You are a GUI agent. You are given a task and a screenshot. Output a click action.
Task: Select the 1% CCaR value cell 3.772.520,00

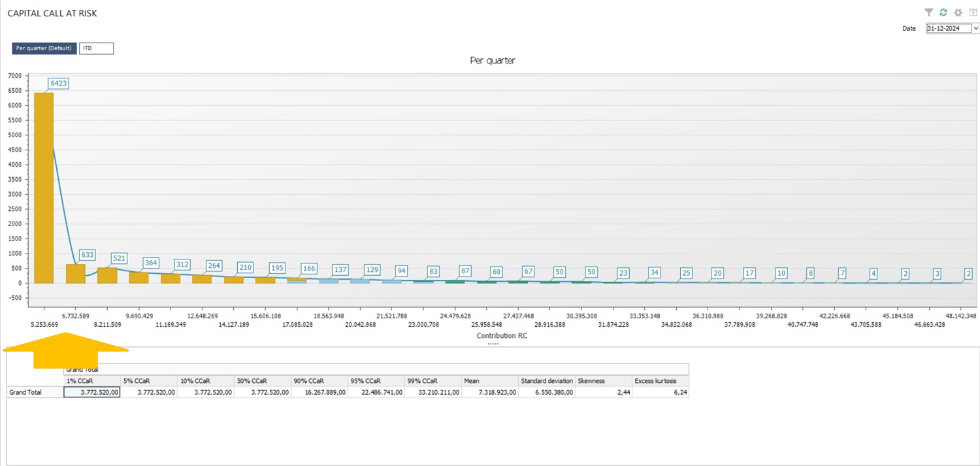[91, 392]
